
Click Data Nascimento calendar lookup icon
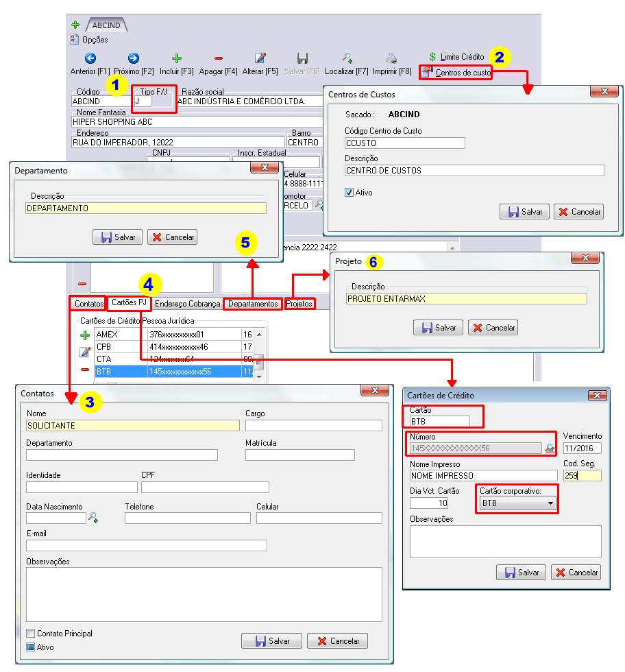coord(93,518)
